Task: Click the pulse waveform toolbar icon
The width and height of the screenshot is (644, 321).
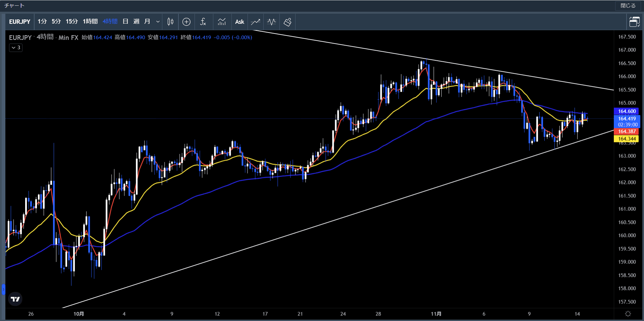Action: (x=271, y=22)
